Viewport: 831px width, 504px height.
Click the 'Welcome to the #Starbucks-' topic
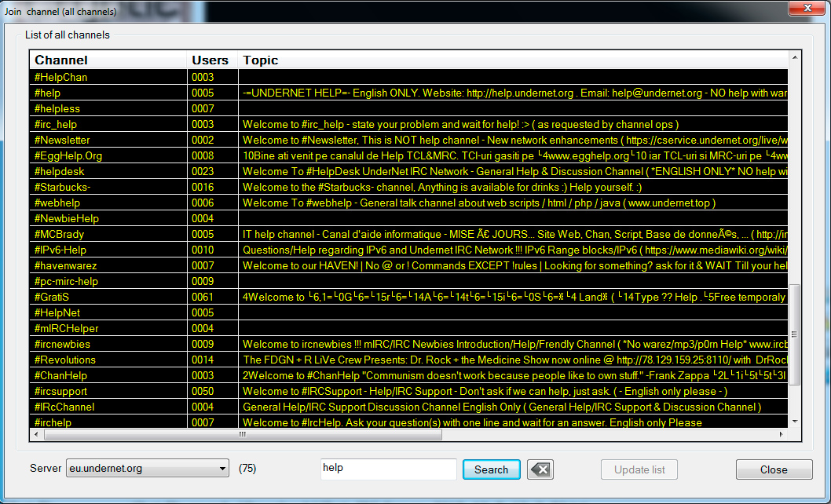442,187
